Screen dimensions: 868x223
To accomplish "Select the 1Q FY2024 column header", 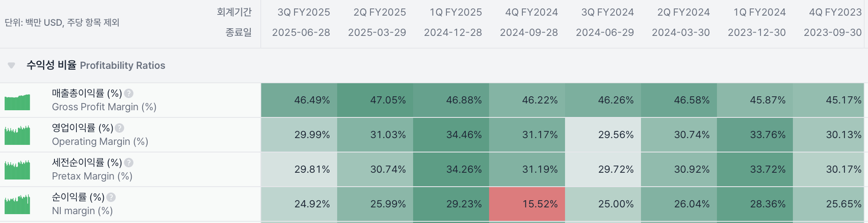I will coord(759,12).
